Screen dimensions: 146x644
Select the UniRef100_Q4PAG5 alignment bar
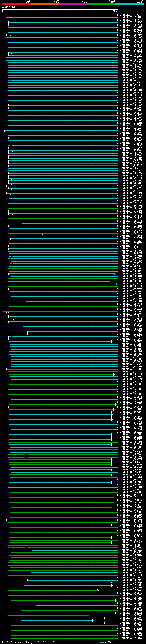click(x=77, y=605)
